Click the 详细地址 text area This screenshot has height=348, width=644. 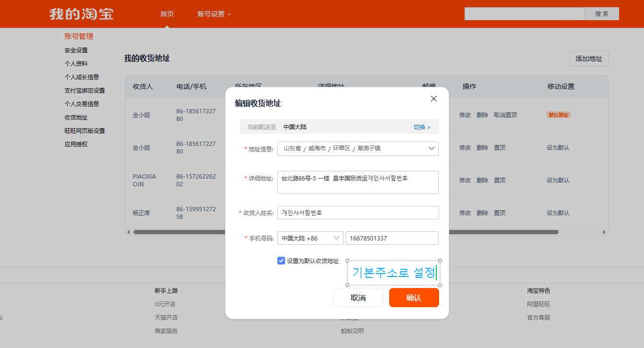pyautogui.click(x=358, y=182)
